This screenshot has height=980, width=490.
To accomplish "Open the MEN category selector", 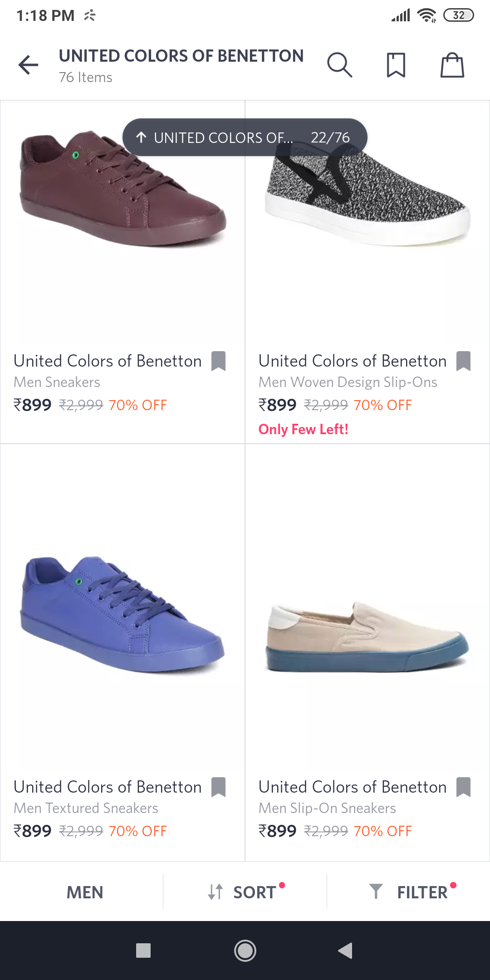I will (x=84, y=892).
